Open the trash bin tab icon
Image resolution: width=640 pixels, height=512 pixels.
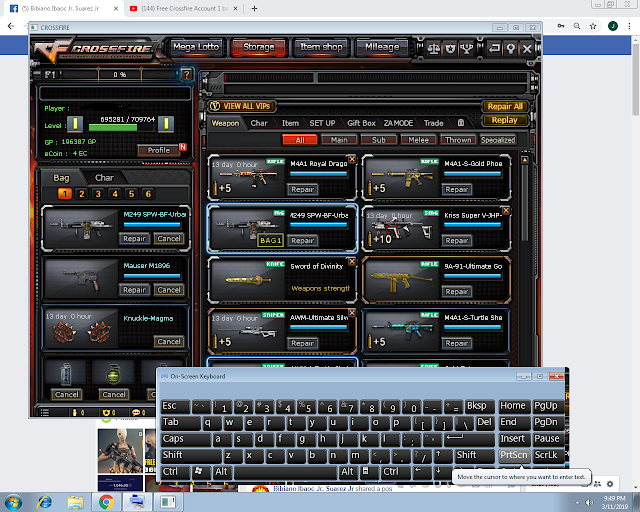click(461, 122)
